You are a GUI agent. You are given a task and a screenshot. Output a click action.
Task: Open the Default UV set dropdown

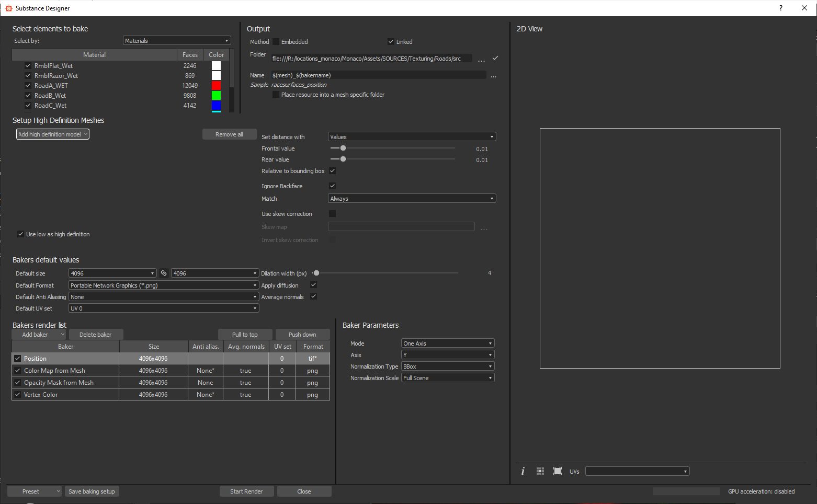click(164, 308)
